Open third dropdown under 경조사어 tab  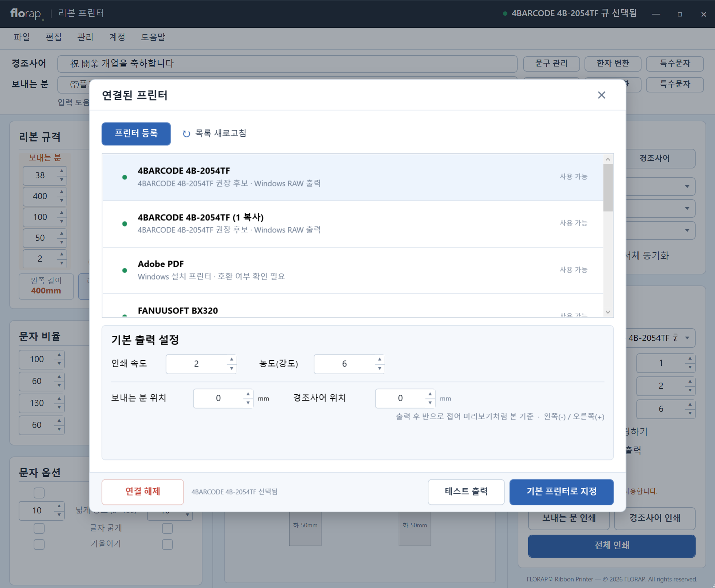(687, 231)
